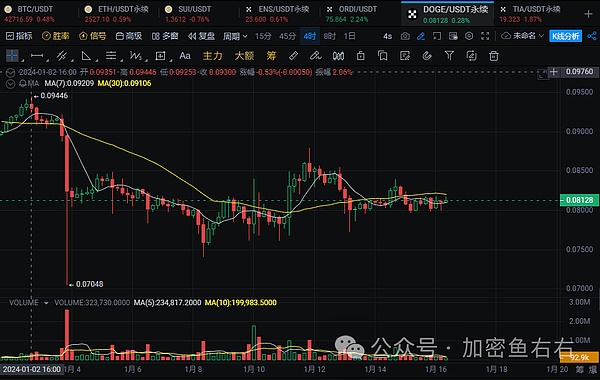This screenshot has width=600, height=380.
Task: Delete drawings with trash icon
Action: point(494,56)
